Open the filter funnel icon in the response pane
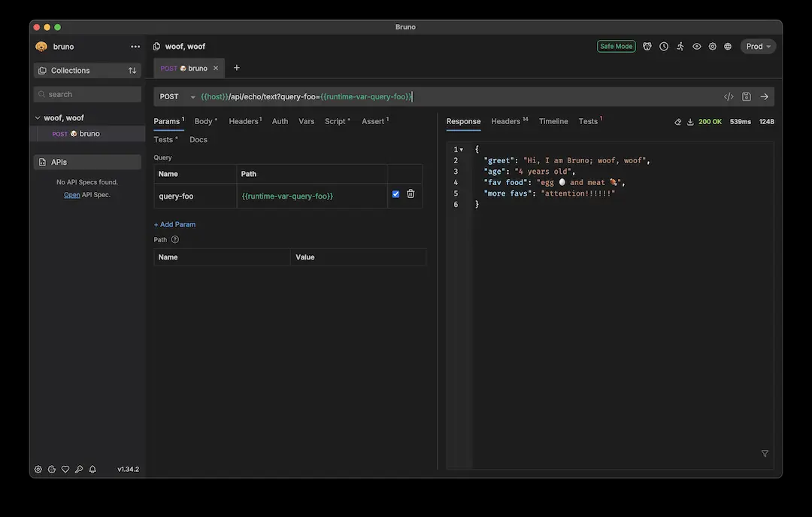The image size is (812, 517). tap(765, 453)
